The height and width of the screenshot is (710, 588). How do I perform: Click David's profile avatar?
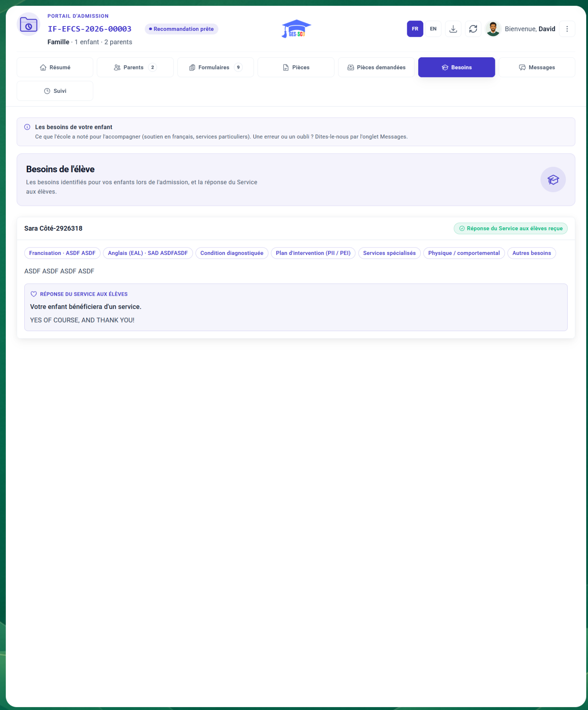coord(493,29)
